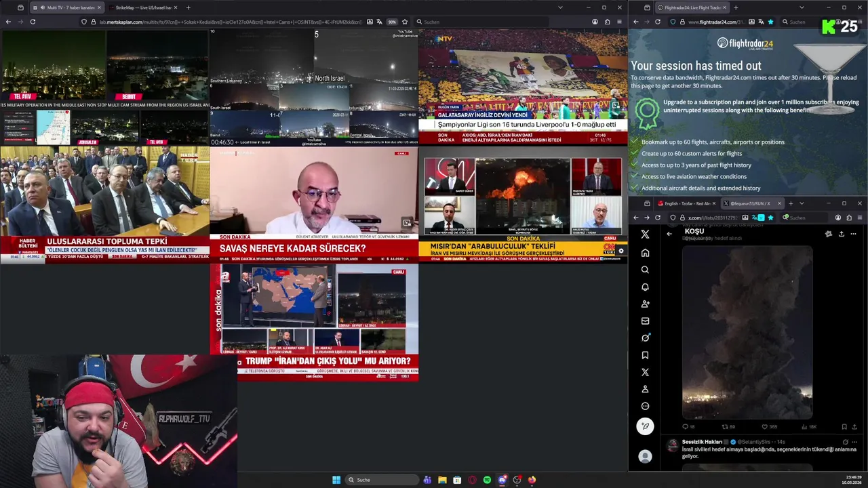Open Sessizlik Hakları profile name
The width and height of the screenshot is (868, 488).
(702, 442)
